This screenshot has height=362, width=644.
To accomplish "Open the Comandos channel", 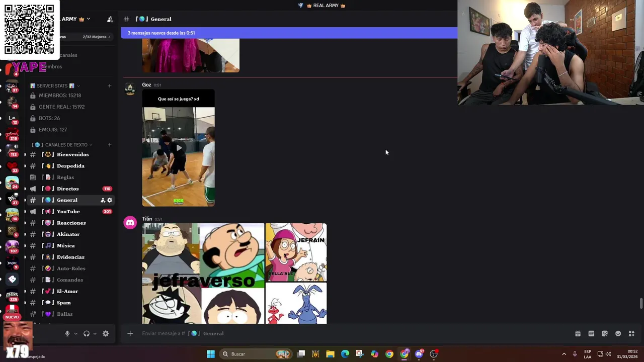I will (70, 280).
